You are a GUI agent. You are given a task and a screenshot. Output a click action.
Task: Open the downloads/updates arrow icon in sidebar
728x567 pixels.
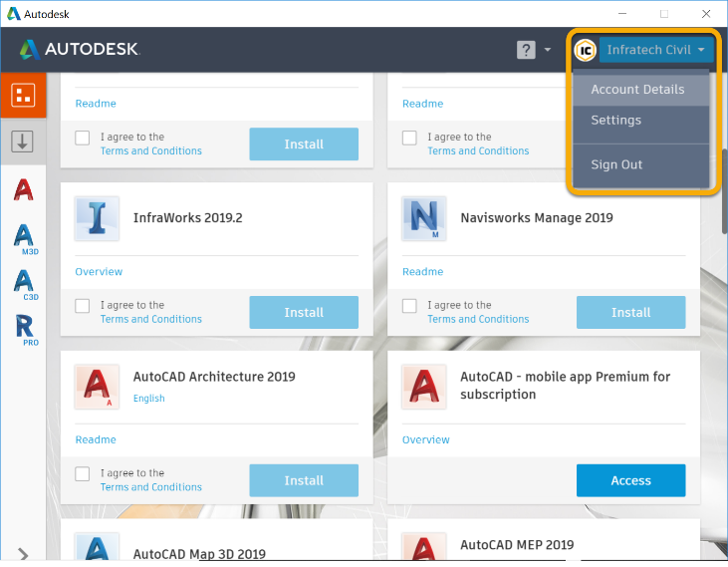(22, 142)
